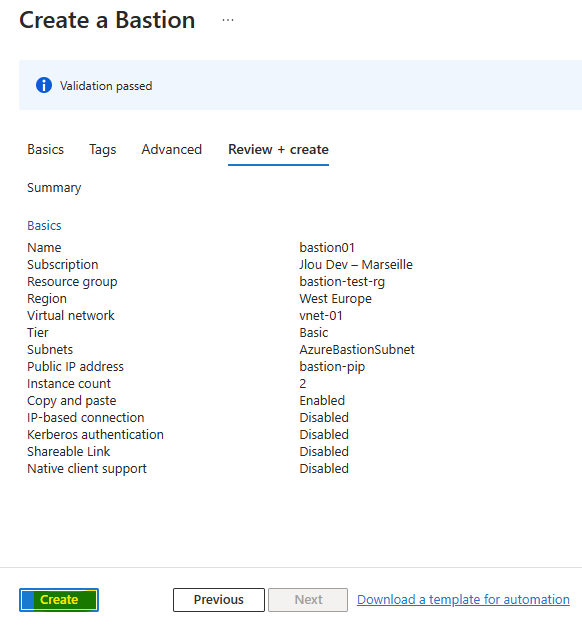582x625 pixels.
Task: Click the Validation passed banner text
Action: coord(106,86)
